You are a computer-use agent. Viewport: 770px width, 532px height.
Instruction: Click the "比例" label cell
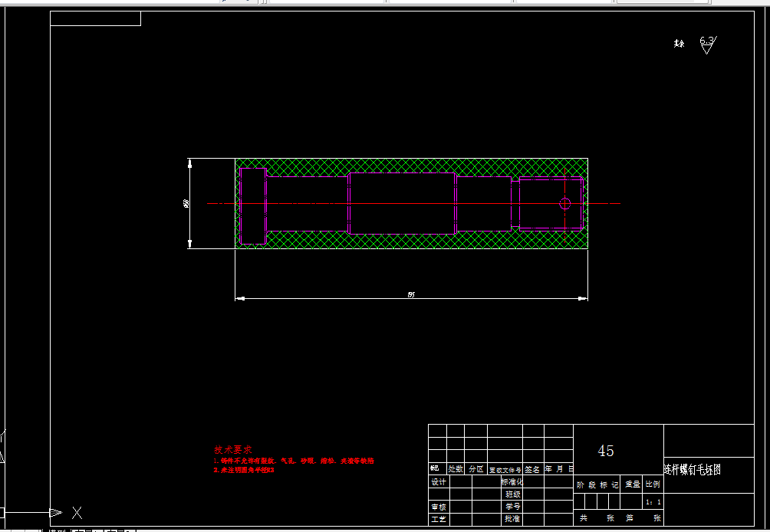point(653,484)
